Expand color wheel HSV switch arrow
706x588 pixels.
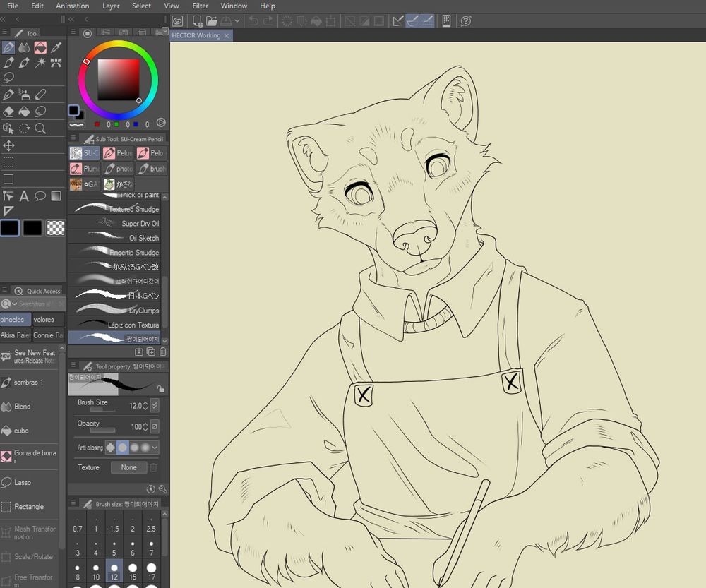coord(161,122)
